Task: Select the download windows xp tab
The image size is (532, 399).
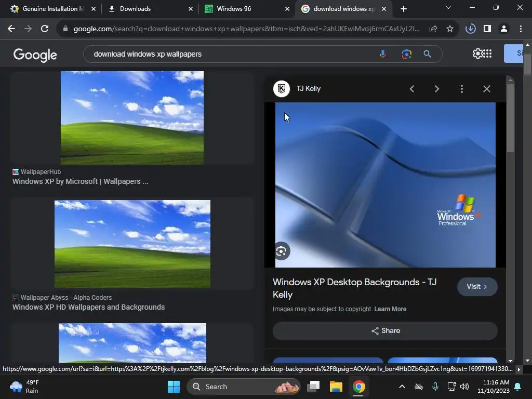Action: pyautogui.click(x=343, y=9)
